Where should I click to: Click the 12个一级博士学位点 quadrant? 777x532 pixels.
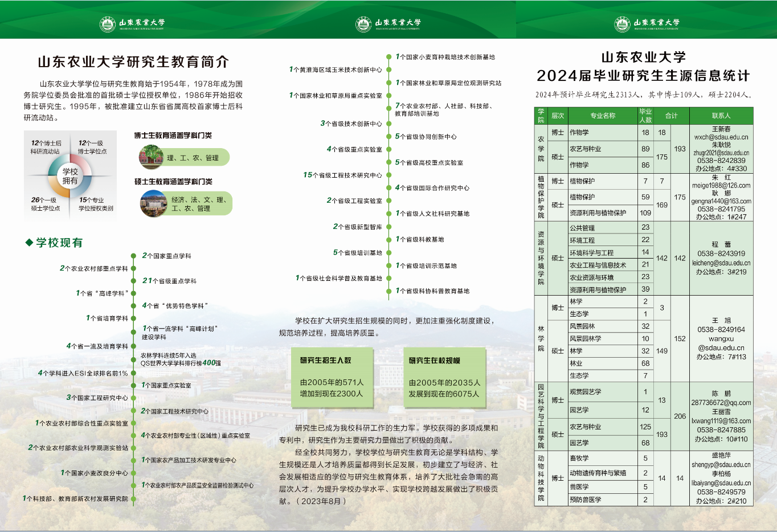click(92, 147)
